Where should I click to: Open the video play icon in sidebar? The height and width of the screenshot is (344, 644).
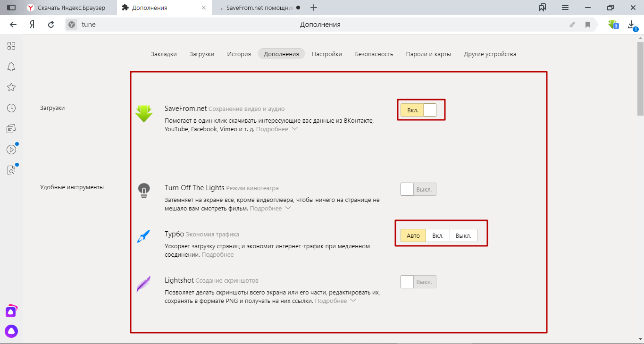click(11, 150)
